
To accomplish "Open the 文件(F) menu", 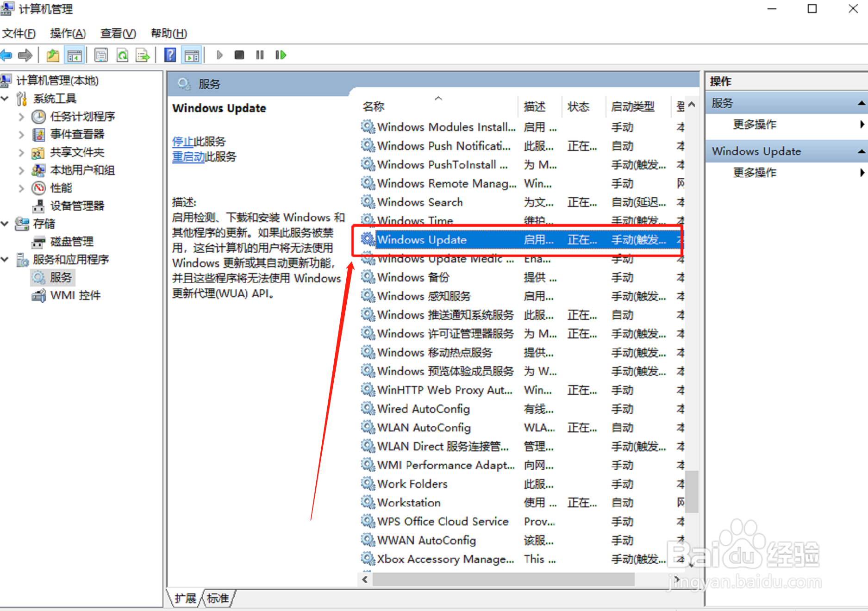I will tap(19, 33).
